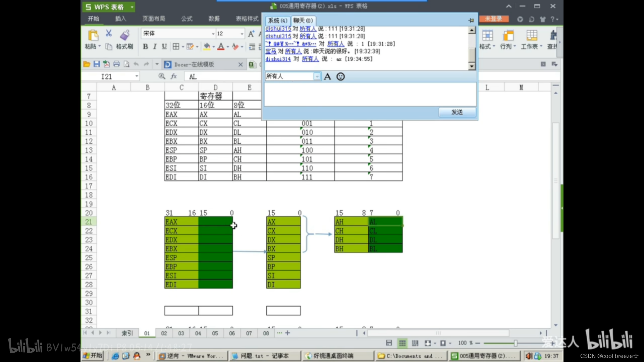Switch to the 页面布局 ribbon tab

coord(154,19)
